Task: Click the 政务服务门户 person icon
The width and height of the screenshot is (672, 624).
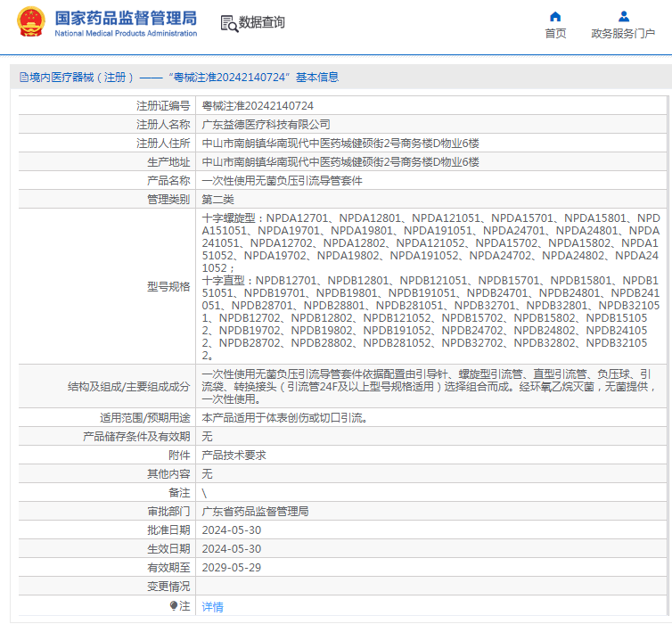Action: [x=623, y=16]
